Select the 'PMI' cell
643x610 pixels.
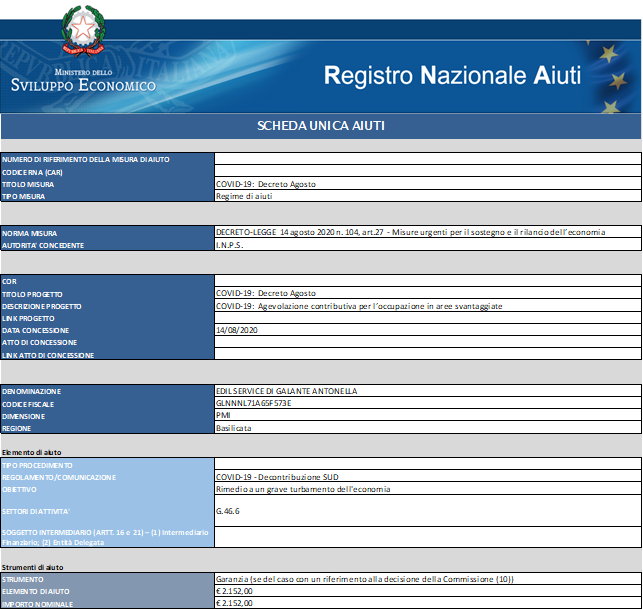tap(428, 415)
